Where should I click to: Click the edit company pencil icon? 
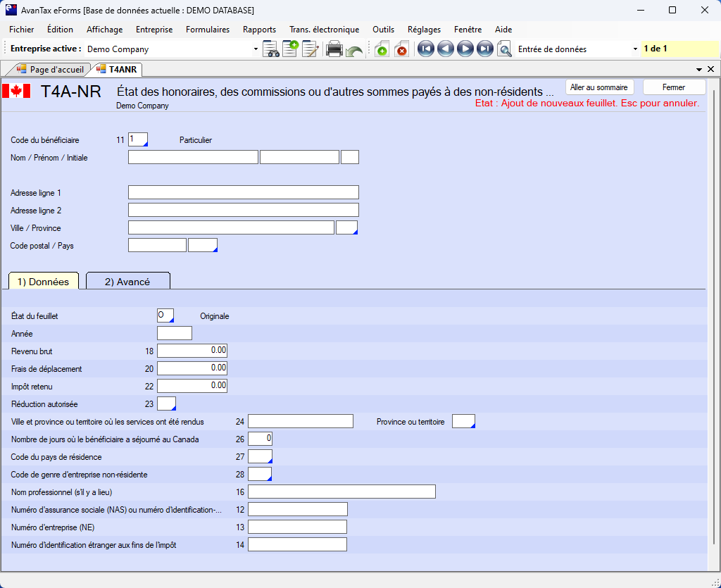(311, 49)
